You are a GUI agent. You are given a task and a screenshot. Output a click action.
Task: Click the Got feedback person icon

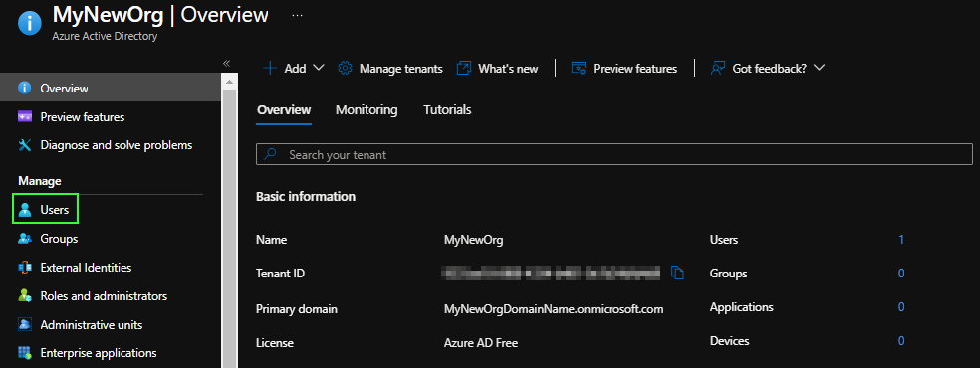pos(717,68)
